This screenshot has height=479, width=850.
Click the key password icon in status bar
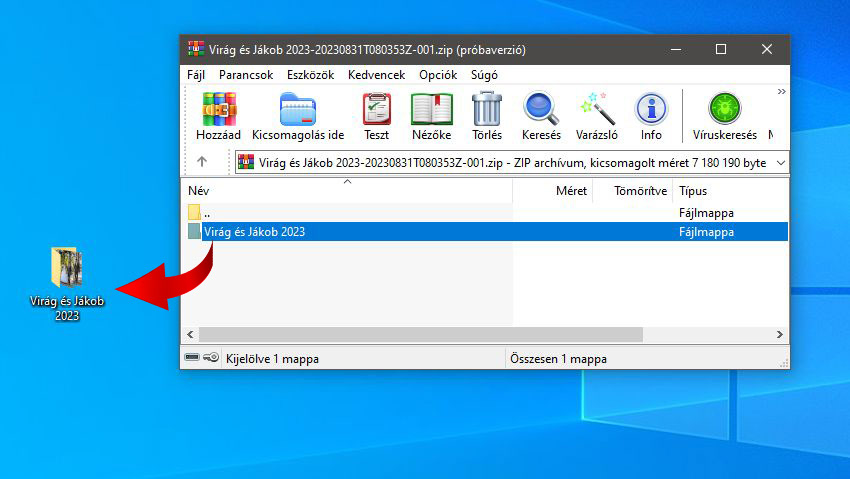tap(211, 357)
